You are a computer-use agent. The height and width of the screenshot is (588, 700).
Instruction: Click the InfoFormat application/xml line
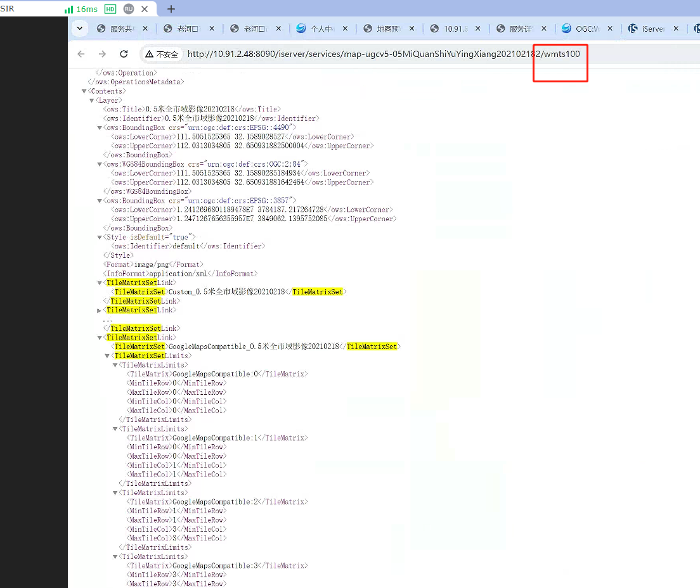pos(180,274)
